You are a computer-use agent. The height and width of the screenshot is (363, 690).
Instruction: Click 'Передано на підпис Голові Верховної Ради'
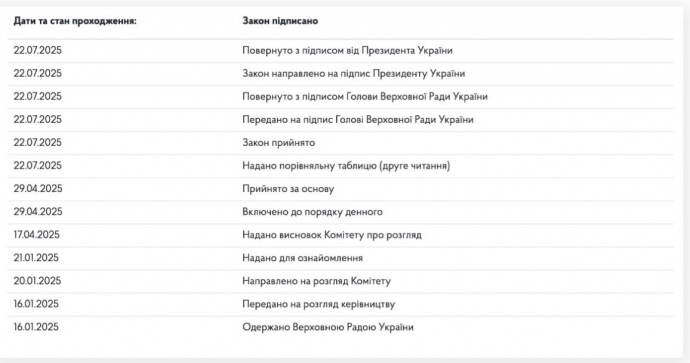pos(358,120)
